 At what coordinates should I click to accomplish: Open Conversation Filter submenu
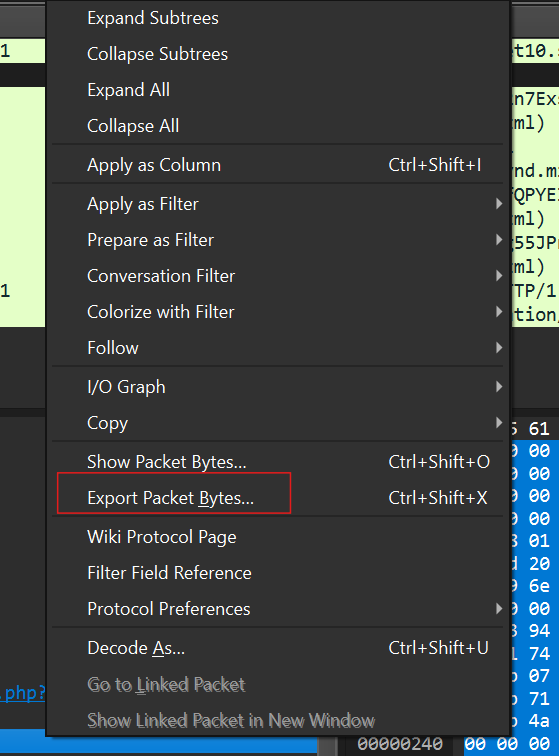(x=277, y=276)
